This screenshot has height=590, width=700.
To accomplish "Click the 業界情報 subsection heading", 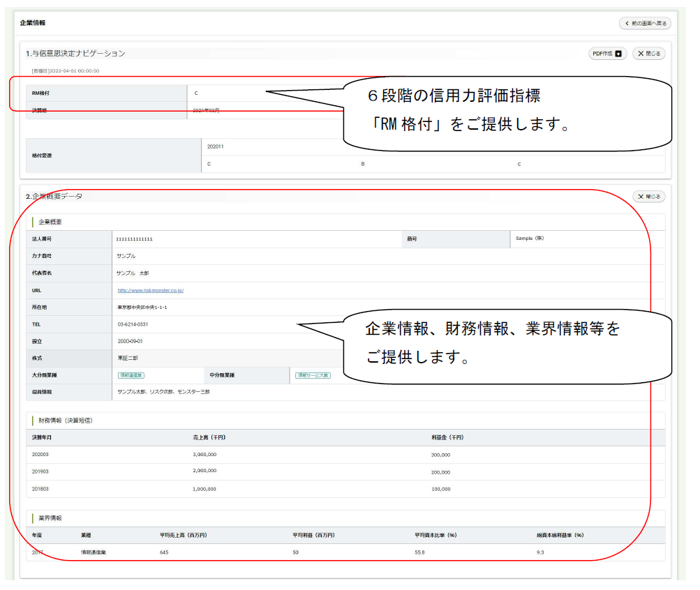I will [x=50, y=518].
